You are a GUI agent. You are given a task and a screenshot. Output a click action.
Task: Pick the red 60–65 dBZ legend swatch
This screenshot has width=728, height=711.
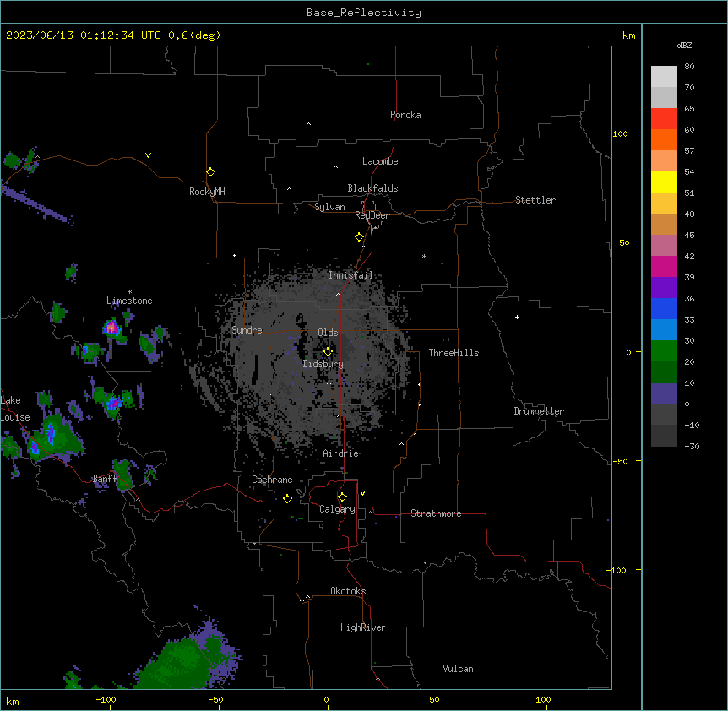pos(664,119)
